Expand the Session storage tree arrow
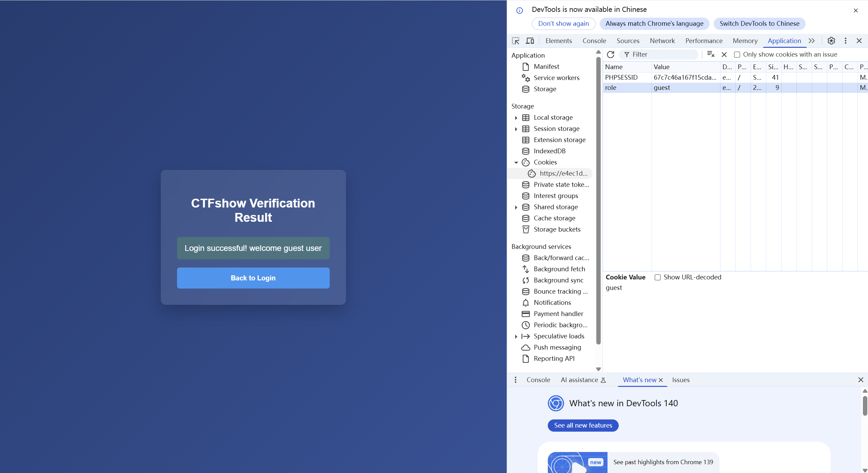The image size is (868, 473). point(516,129)
